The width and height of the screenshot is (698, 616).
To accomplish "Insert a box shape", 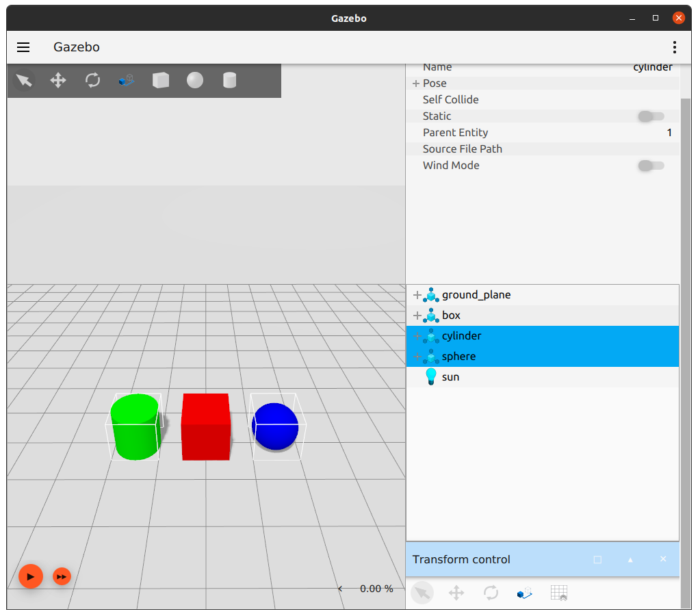I will pos(161,81).
